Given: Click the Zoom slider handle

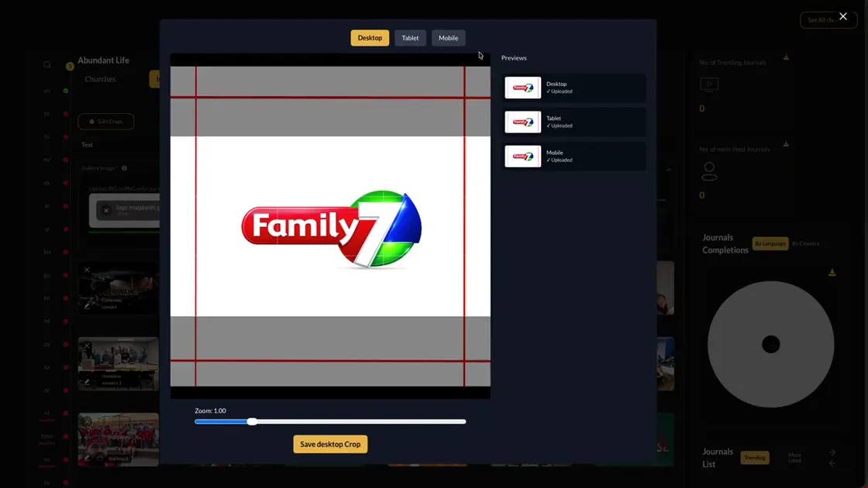Looking at the screenshot, I should coord(252,421).
